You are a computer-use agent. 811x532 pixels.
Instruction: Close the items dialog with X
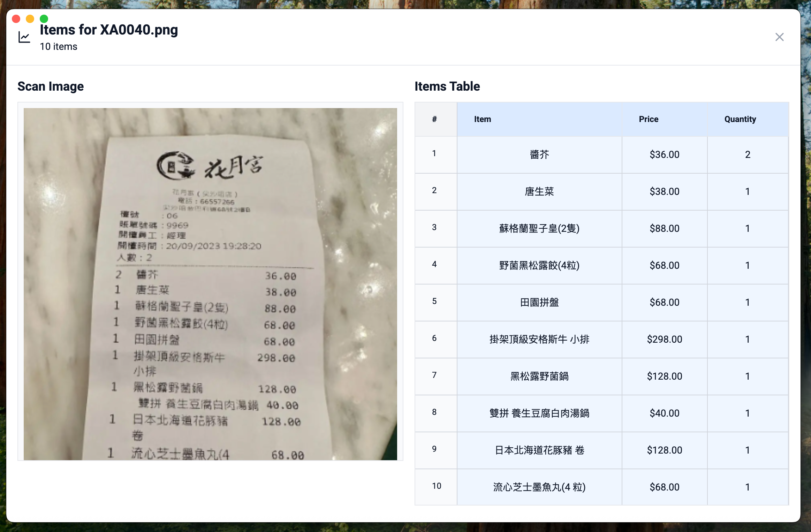click(x=779, y=37)
